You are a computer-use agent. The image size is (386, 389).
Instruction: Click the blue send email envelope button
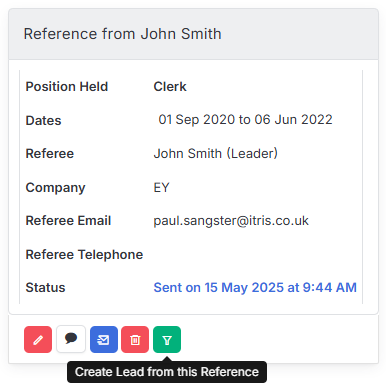[x=104, y=339]
